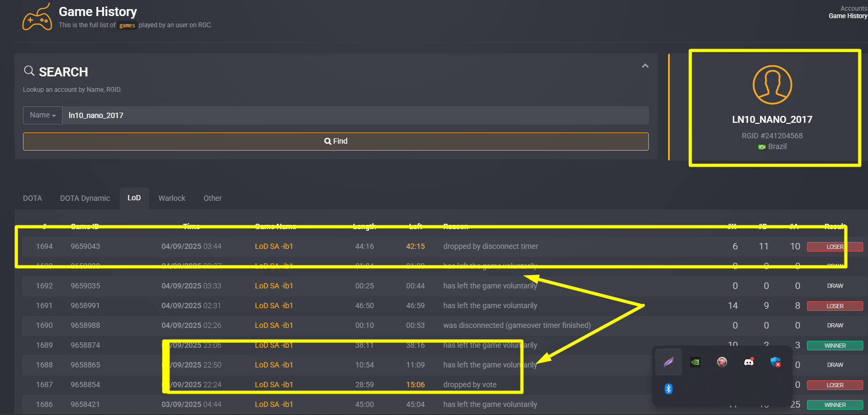Viewport: 868px width, 415px height.
Task: Click Game ID 9658991
Action: pyautogui.click(x=86, y=306)
